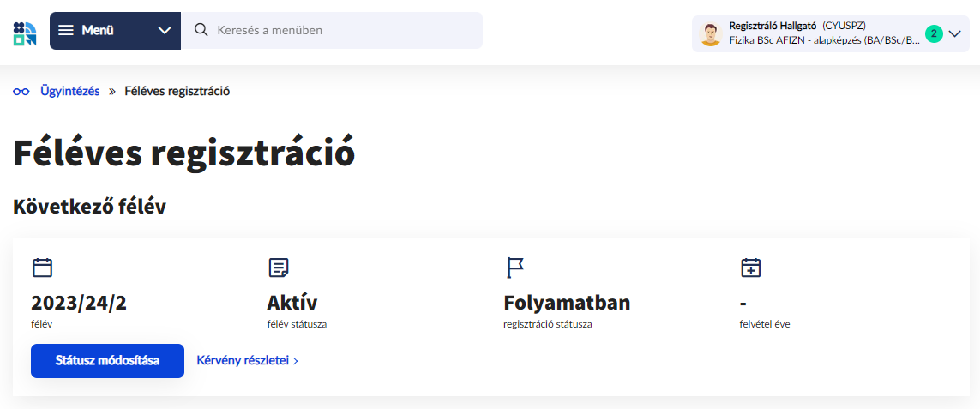Click the calendar icon above 2023/24/2
980x409 pixels.
(42, 268)
